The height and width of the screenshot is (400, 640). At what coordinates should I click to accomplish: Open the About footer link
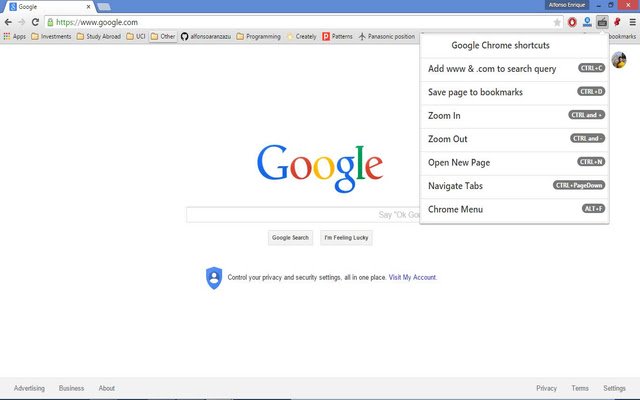(107, 388)
